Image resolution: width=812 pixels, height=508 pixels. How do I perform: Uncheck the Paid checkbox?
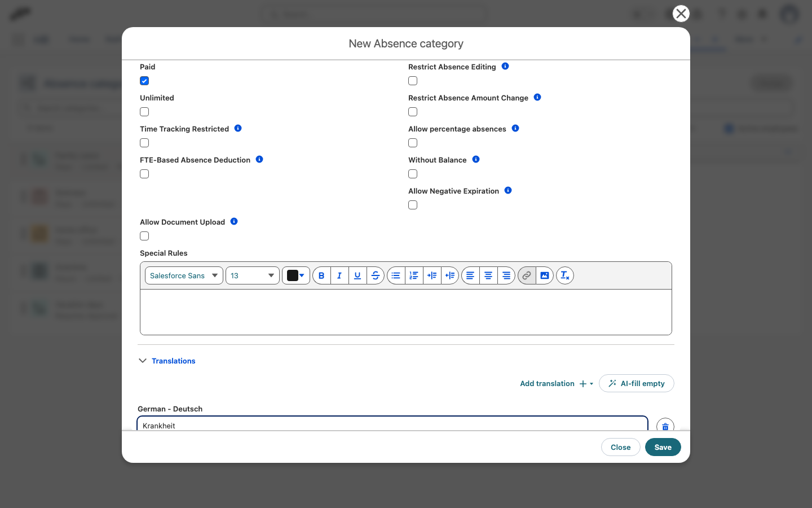[x=144, y=81]
